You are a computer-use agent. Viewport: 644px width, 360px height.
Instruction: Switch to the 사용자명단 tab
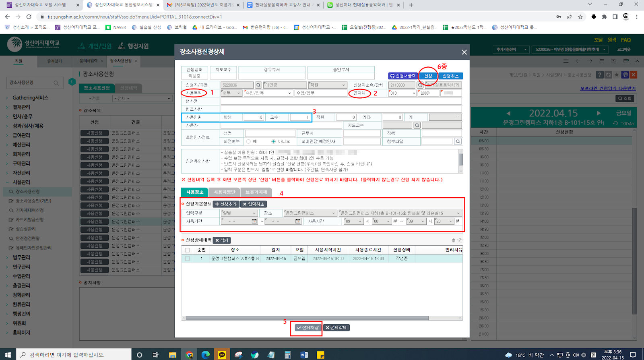224,192
